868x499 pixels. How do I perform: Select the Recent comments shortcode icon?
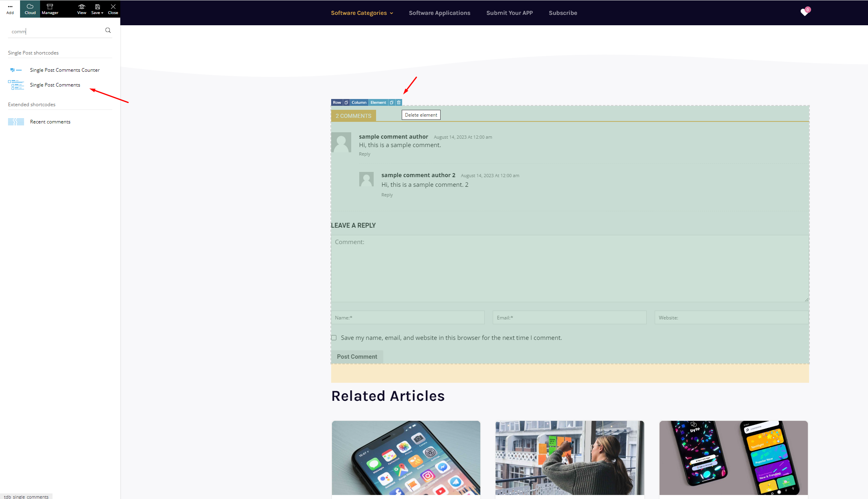(16, 122)
